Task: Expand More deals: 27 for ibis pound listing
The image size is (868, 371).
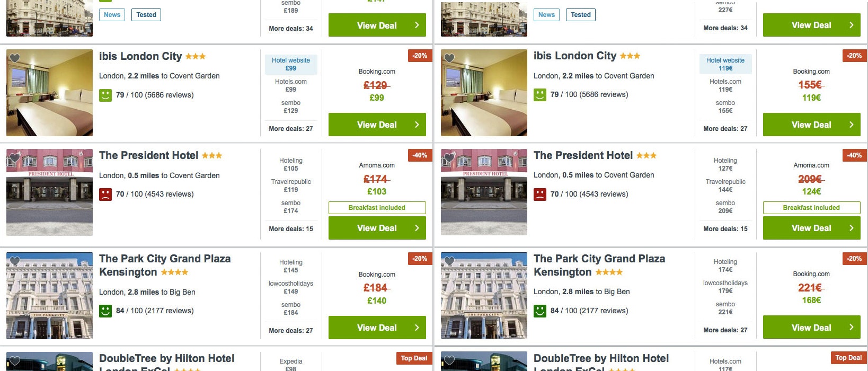Action: (x=291, y=129)
